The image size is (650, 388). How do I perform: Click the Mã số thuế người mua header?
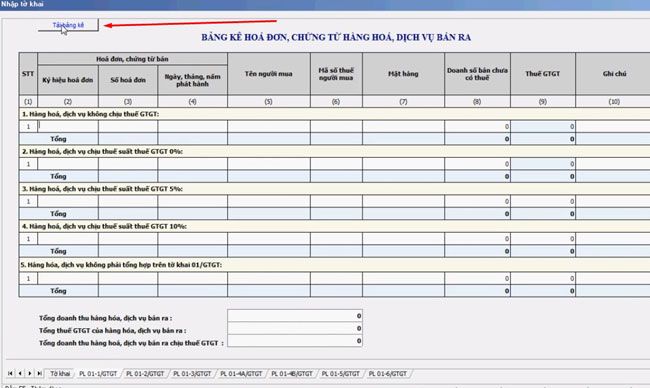click(x=336, y=74)
